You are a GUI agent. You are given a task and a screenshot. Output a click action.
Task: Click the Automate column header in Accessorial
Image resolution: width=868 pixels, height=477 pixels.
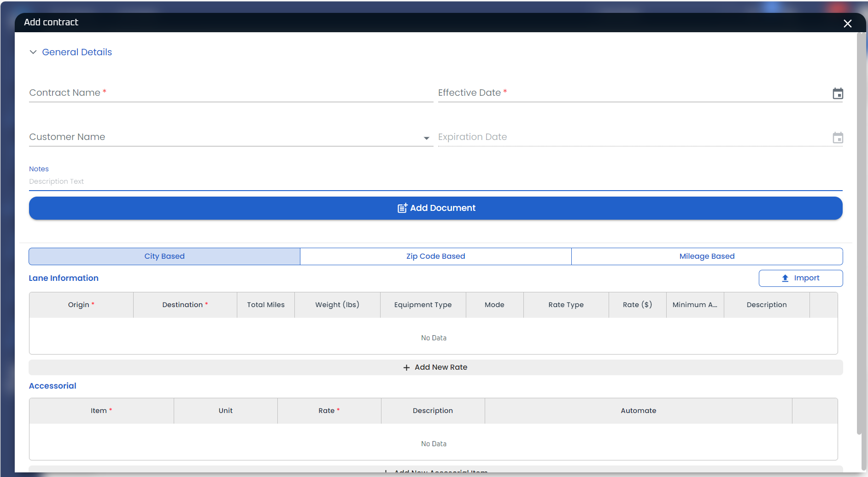(x=638, y=411)
